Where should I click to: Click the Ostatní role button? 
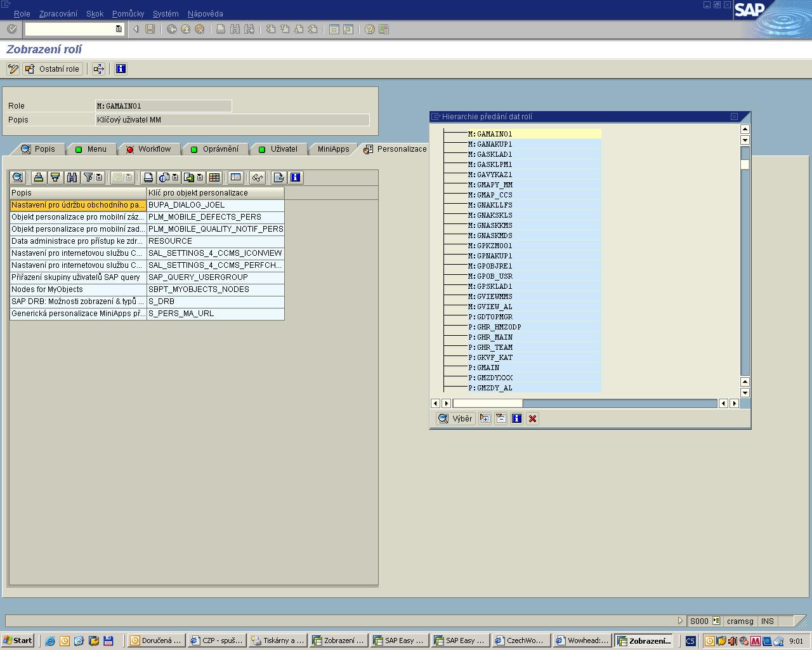point(53,69)
